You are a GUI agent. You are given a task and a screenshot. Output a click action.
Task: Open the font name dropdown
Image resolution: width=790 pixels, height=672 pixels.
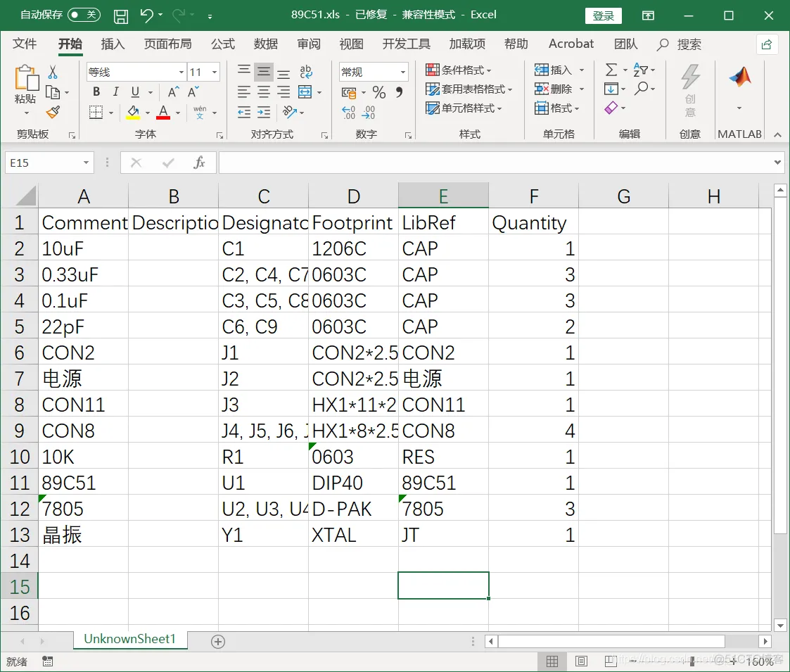coord(181,72)
